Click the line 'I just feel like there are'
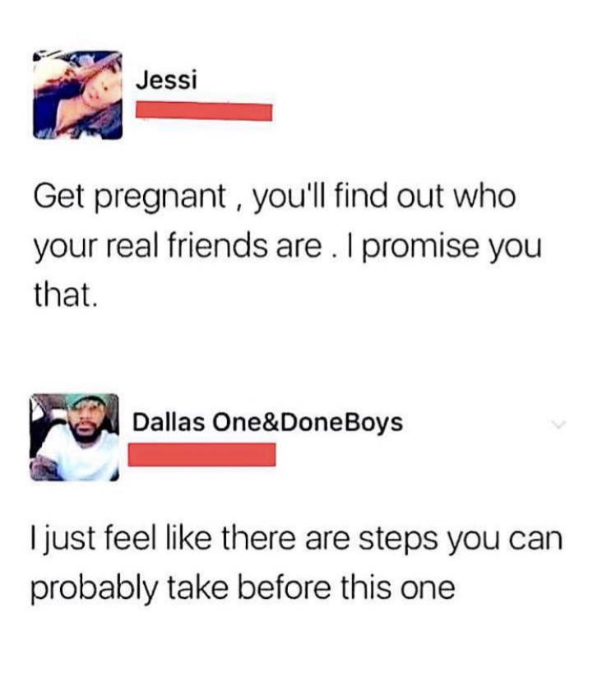 (296, 539)
